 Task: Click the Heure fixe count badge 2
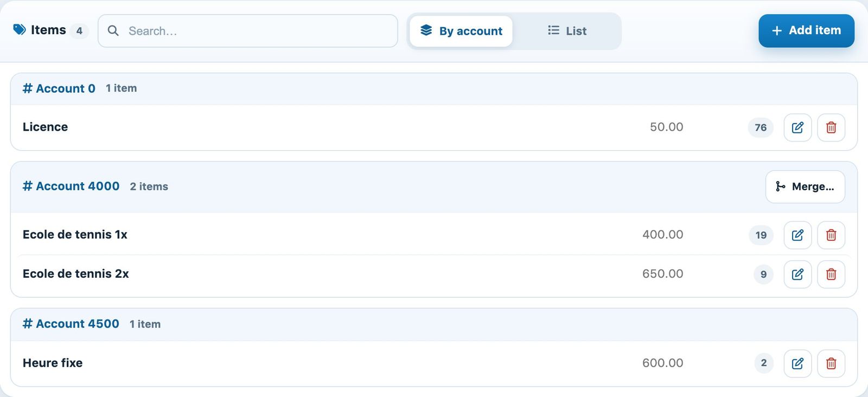pos(764,363)
